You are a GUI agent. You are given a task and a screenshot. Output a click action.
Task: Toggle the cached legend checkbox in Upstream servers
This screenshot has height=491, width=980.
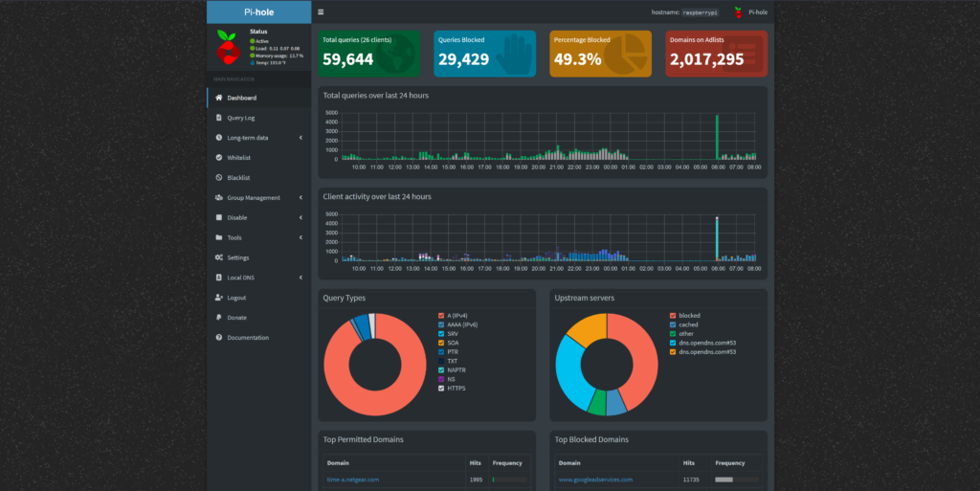pyautogui.click(x=673, y=324)
